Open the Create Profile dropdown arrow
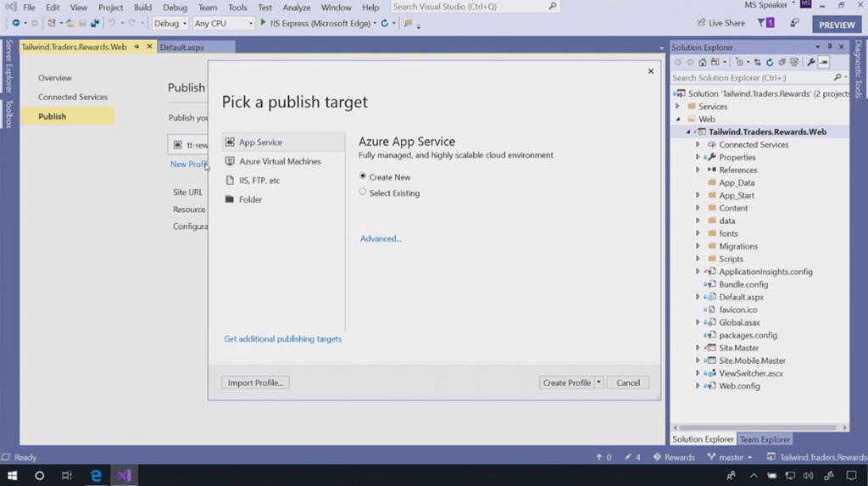 point(598,383)
